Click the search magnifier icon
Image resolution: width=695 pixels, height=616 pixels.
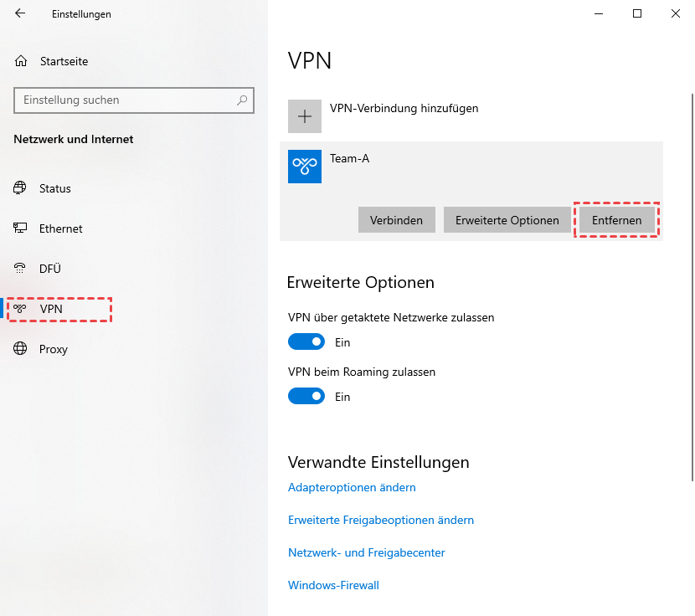pyautogui.click(x=242, y=100)
